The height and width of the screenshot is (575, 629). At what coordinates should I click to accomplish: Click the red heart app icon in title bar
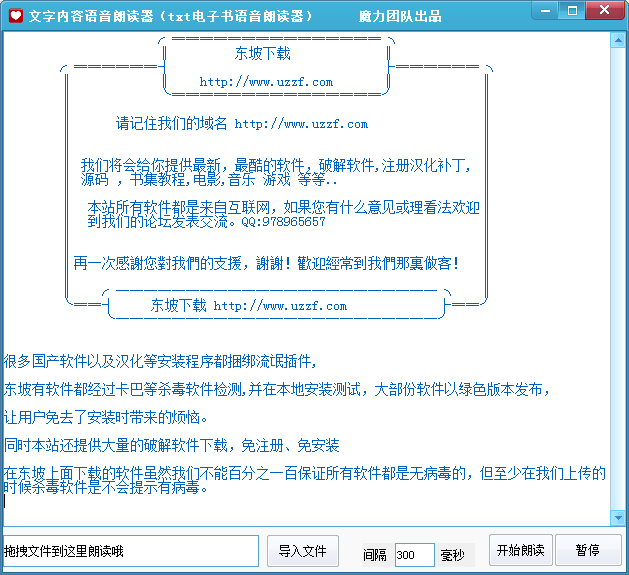(16, 16)
